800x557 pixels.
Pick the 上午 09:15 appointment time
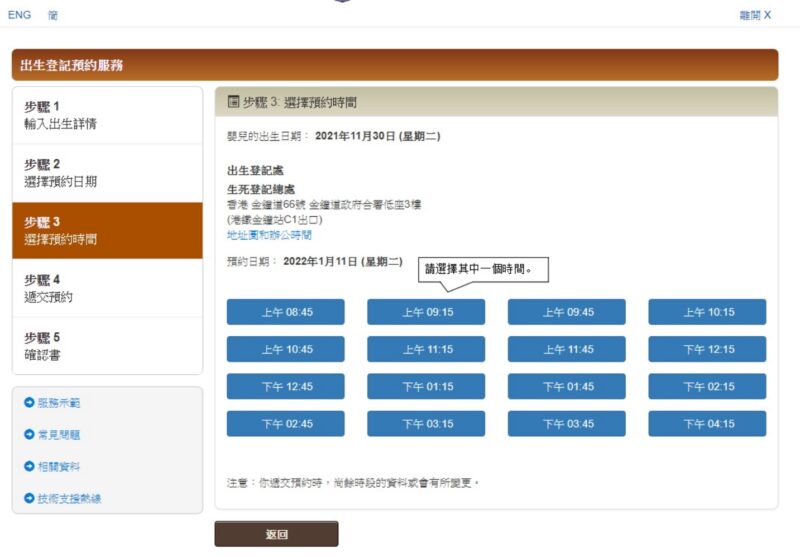[x=426, y=312]
